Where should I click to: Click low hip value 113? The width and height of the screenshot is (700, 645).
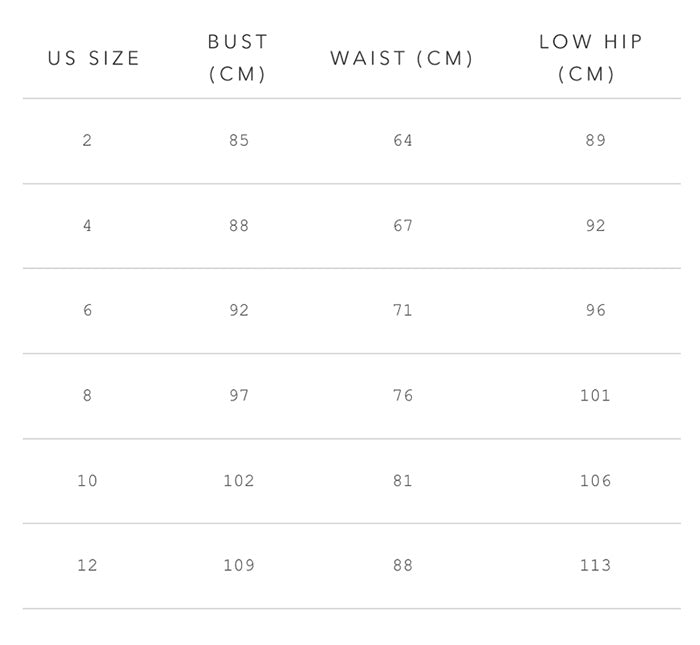(595, 566)
